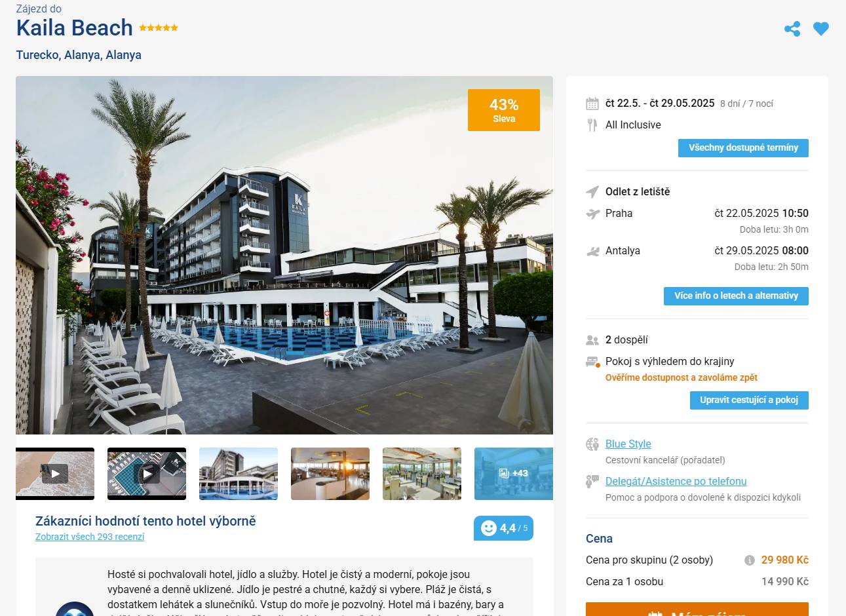Click Upravit cestující a pokoj button

(x=749, y=400)
